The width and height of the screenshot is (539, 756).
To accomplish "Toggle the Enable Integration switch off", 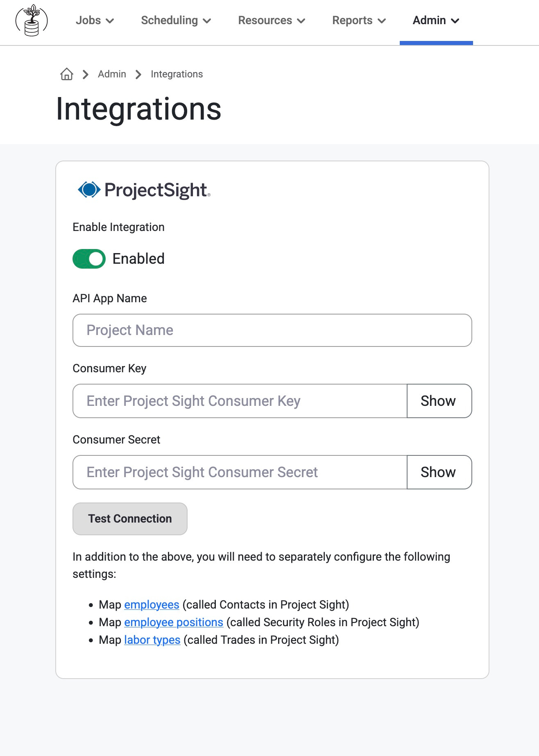I will 89,259.
